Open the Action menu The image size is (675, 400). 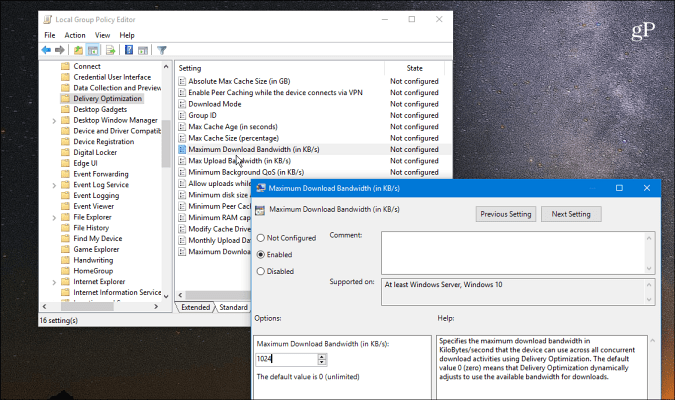coord(75,35)
